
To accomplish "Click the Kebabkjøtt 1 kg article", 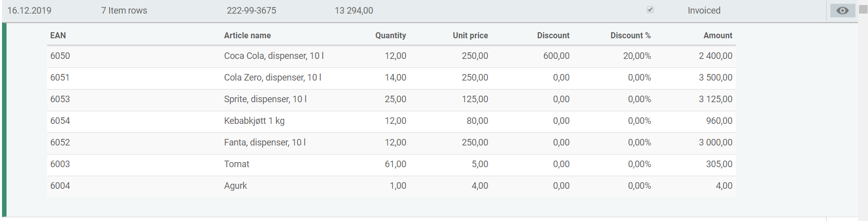I will [254, 121].
